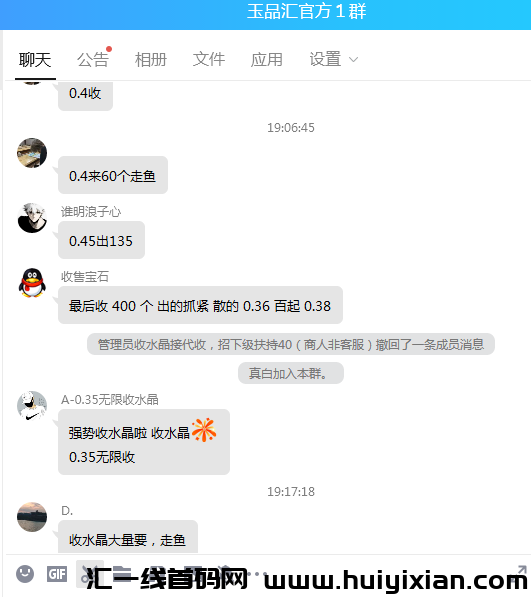Open the 应用 tab
Image resolution: width=531 pixels, height=597 pixels.
point(266,60)
